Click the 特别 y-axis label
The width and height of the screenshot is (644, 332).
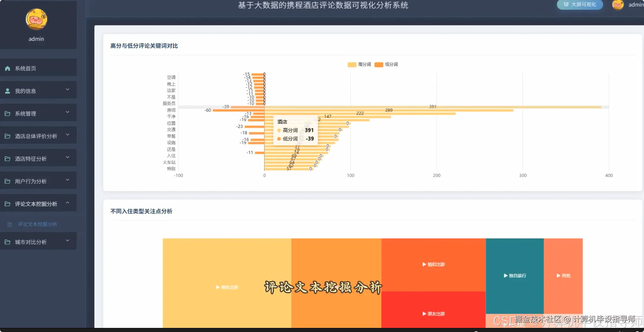pos(171,169)
